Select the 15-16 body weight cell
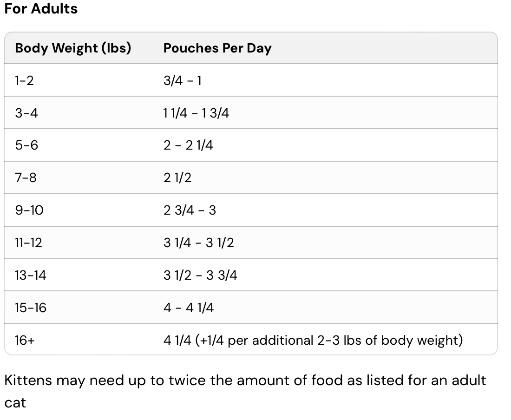This screenshot has height=420, width=511. coord(31,308)
